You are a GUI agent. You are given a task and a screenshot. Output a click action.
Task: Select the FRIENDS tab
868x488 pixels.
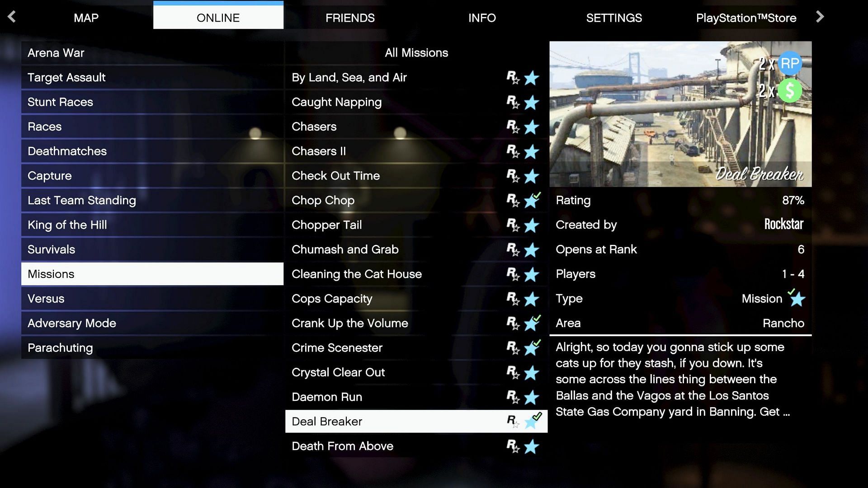[x=349, y=18]
